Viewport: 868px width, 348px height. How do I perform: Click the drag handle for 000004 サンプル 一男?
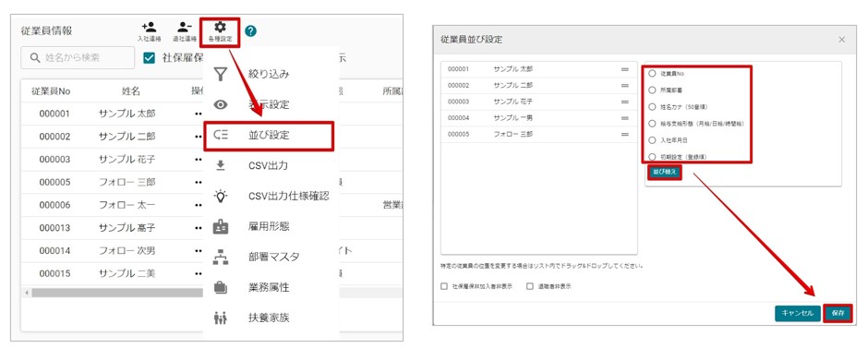(x=625, y=118)
